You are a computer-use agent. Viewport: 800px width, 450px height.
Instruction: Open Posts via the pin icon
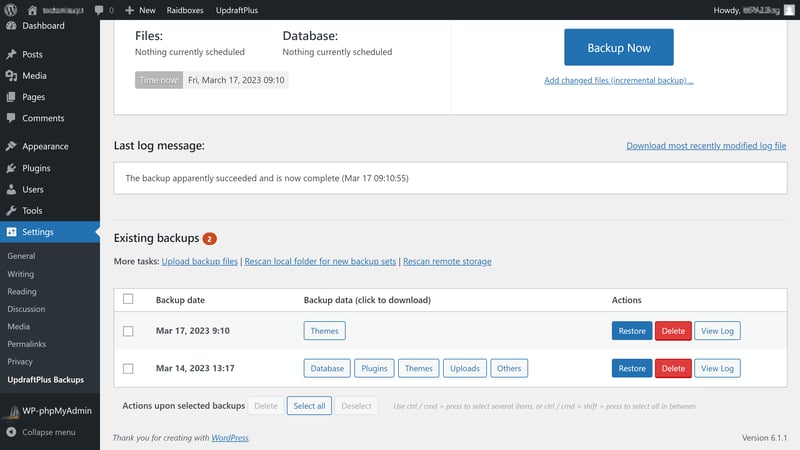[11, 54]
